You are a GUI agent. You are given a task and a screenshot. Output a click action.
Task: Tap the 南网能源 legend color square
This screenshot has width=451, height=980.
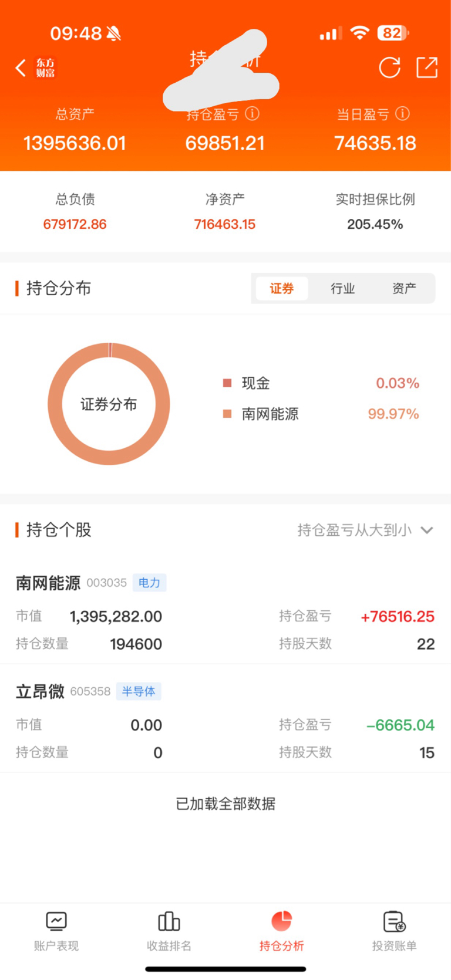pyautogui.click(x=227, y=414)
